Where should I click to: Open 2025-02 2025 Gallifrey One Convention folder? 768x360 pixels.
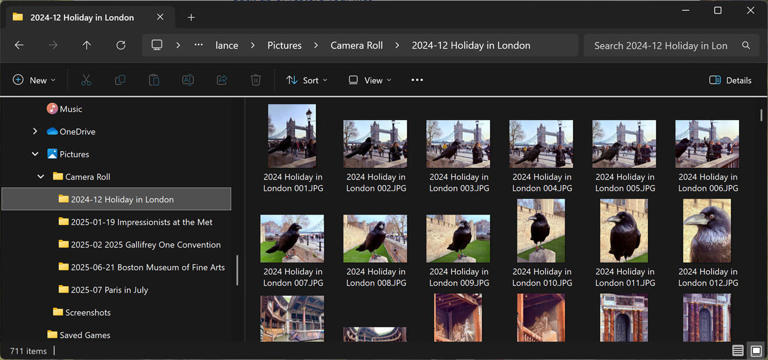pyautogui.click(x=140, y=244)
